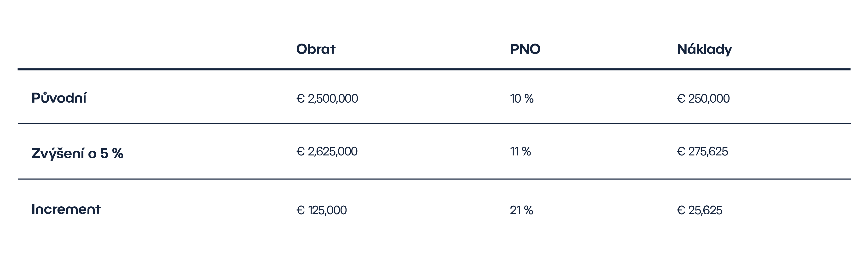Select the Zvýšení o 5 % row label
Screen dimensions: 868x259
click(77, 153)
